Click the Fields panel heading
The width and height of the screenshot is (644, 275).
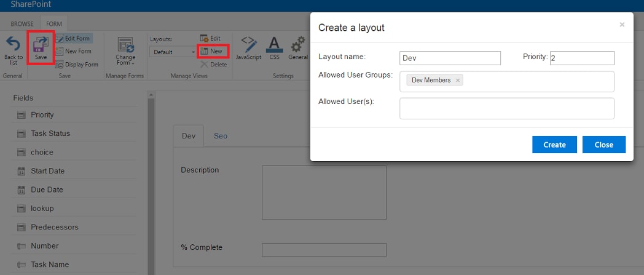click(23, 98)
